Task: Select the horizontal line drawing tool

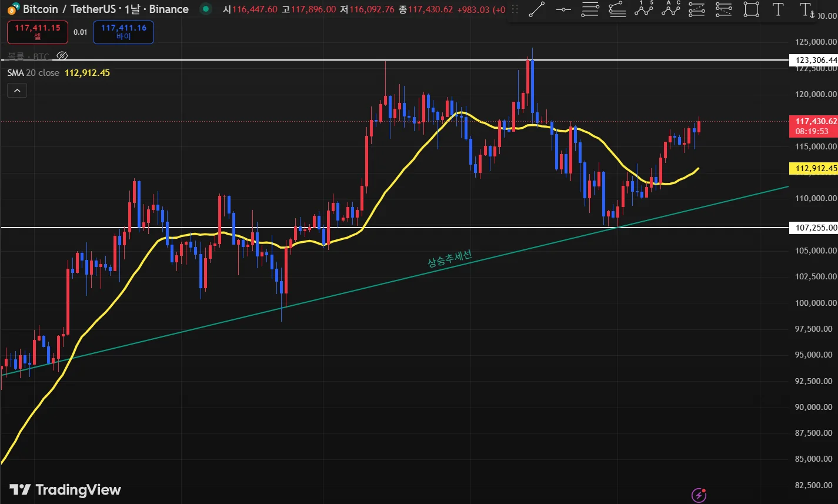Action: 563,9
